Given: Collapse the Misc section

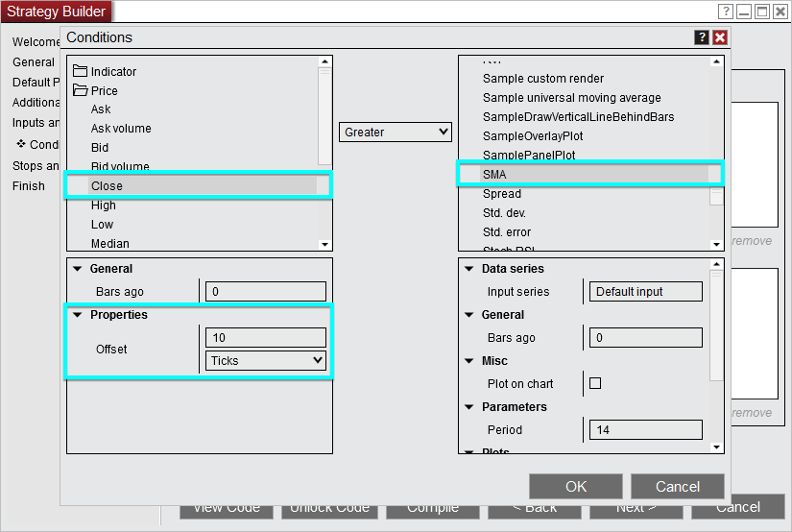Looking at the screenshot, I should 469,361.
